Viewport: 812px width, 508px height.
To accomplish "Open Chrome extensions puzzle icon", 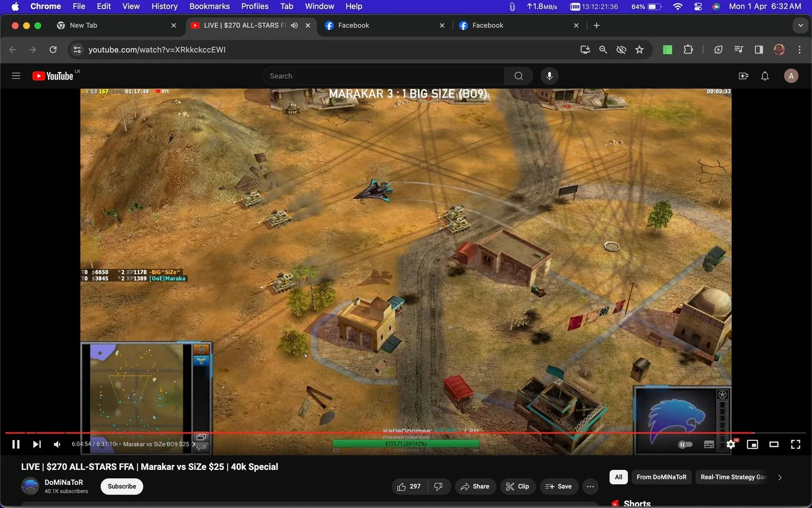I will point(688,49).
